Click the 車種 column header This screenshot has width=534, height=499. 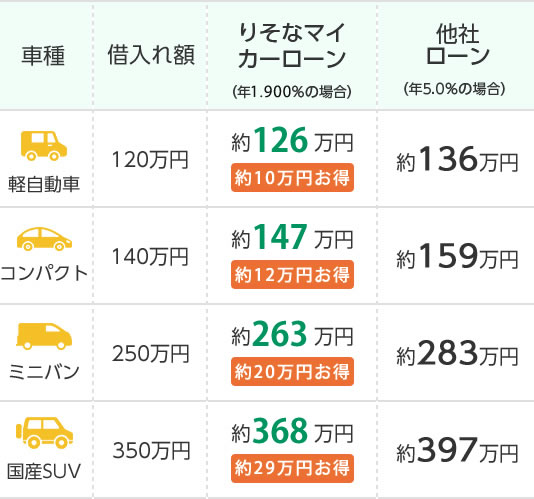point(43,56)
